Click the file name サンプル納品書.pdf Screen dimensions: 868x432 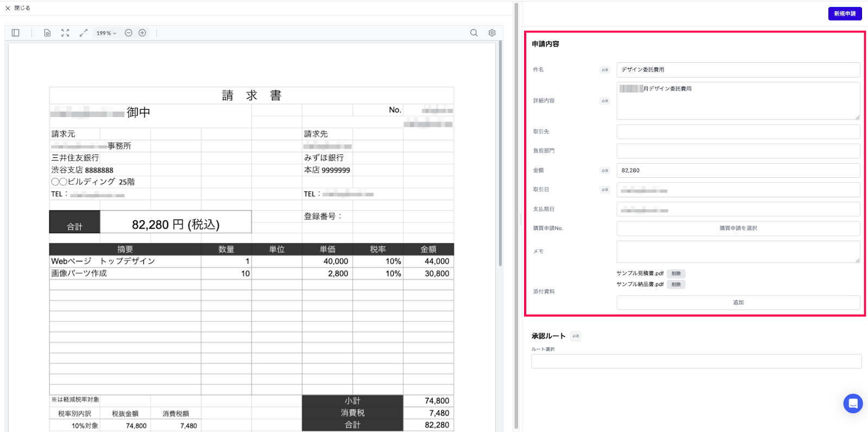(640, 285)
